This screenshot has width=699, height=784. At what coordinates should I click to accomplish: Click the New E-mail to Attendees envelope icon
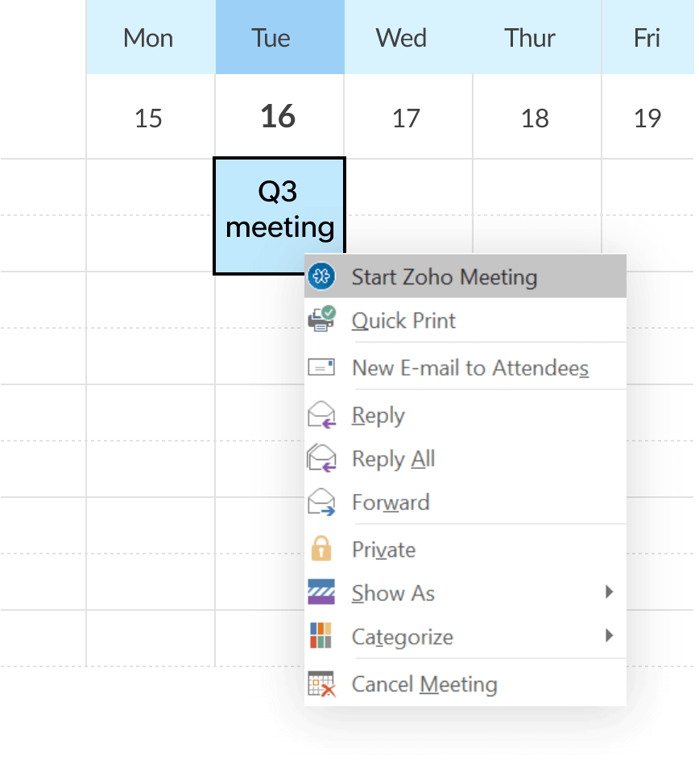(322, 367)
